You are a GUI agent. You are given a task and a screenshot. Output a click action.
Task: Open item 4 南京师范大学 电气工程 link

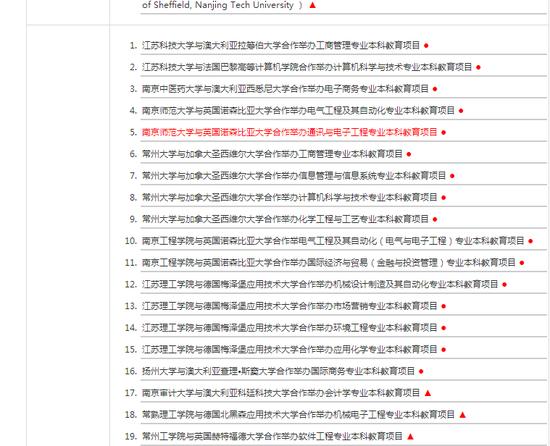point(298,110)
